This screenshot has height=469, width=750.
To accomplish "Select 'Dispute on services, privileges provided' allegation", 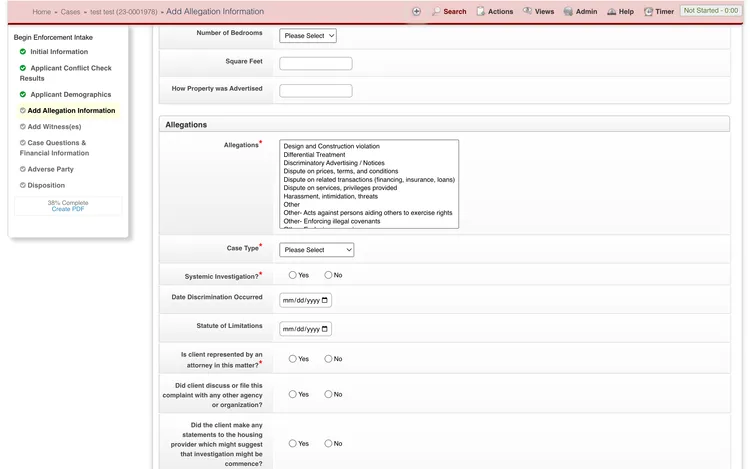I will 340,188.
